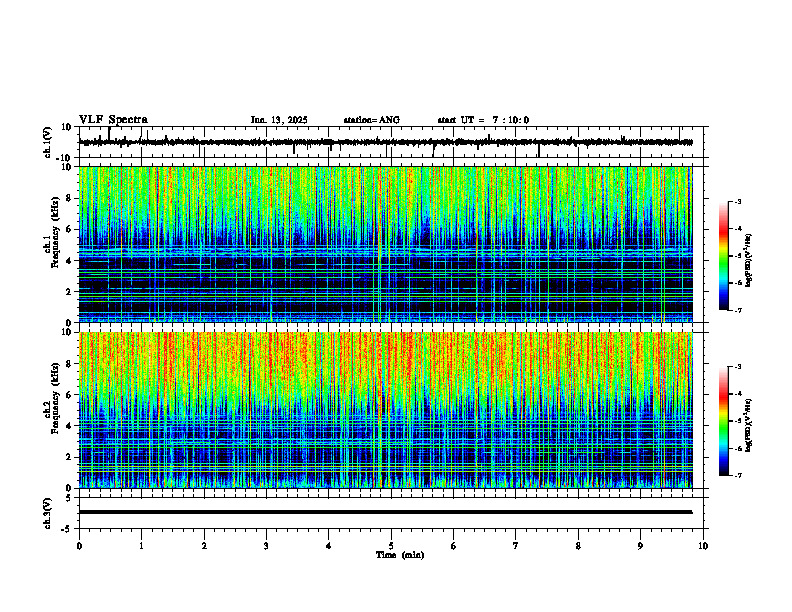Click the '7' tick on the time axis
This screenshot has height=612, width=792.
[516, 546]
